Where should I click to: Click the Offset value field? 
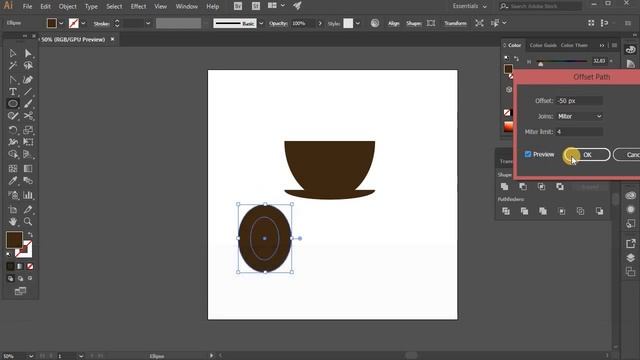pos(579,101)
